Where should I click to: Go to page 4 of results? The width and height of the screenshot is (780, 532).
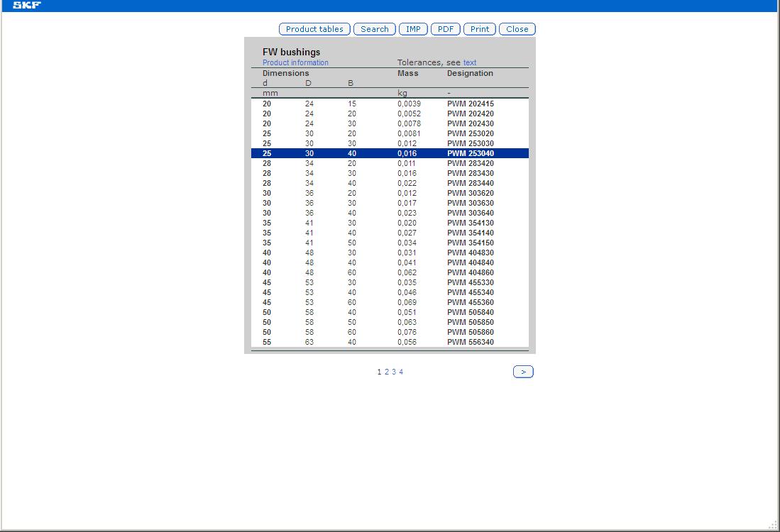401,372
